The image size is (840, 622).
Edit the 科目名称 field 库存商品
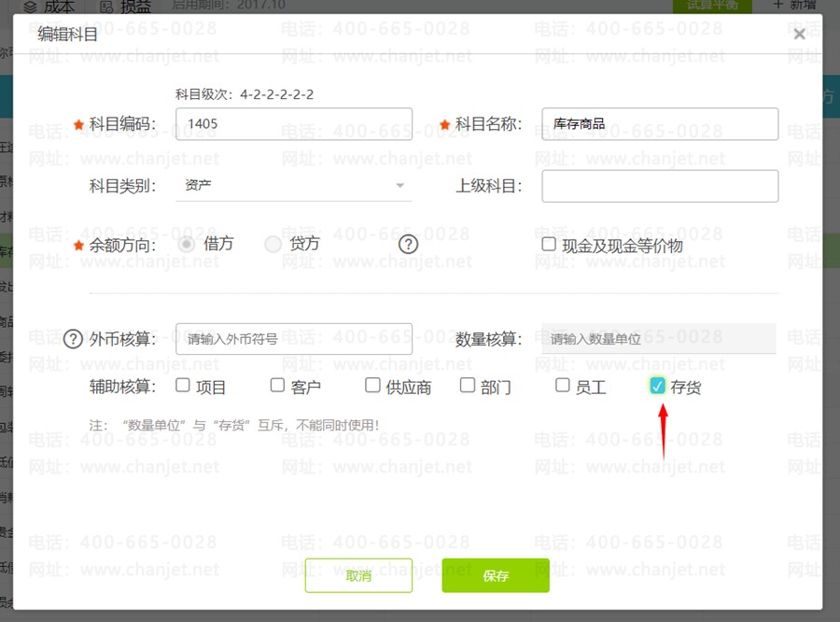click(660, 124)
